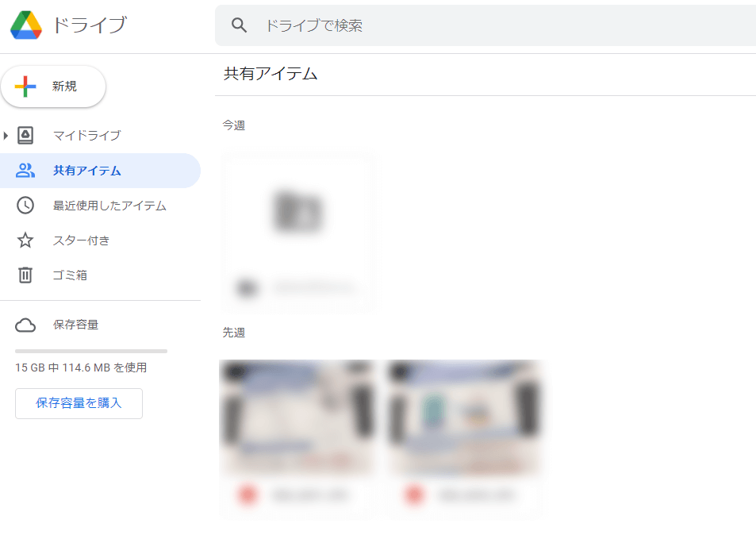The height and width of the screenshot is (558, 756).
Task: Click the 保存容量 cloud icon
Action: click(25, 325)
